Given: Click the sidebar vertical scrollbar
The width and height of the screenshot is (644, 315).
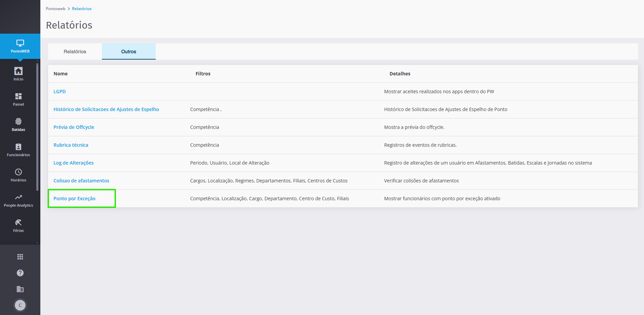Looking at the screenshot, I should pos(37,127).
